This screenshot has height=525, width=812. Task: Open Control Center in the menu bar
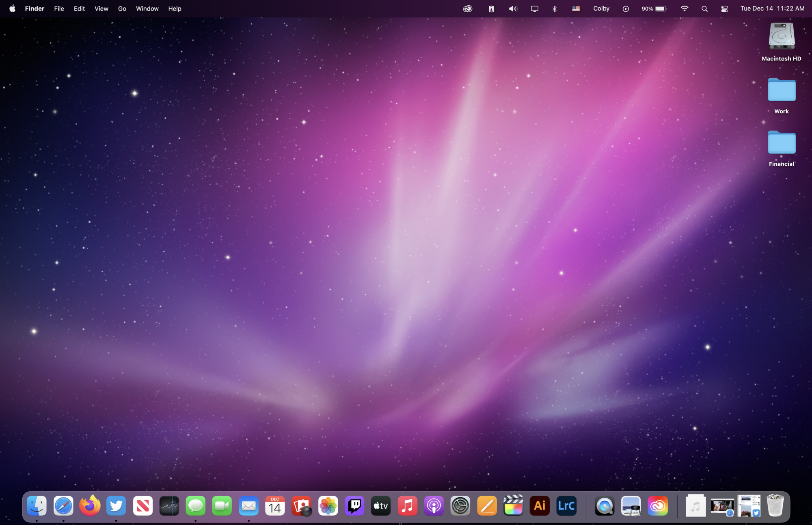pos(724,9)
